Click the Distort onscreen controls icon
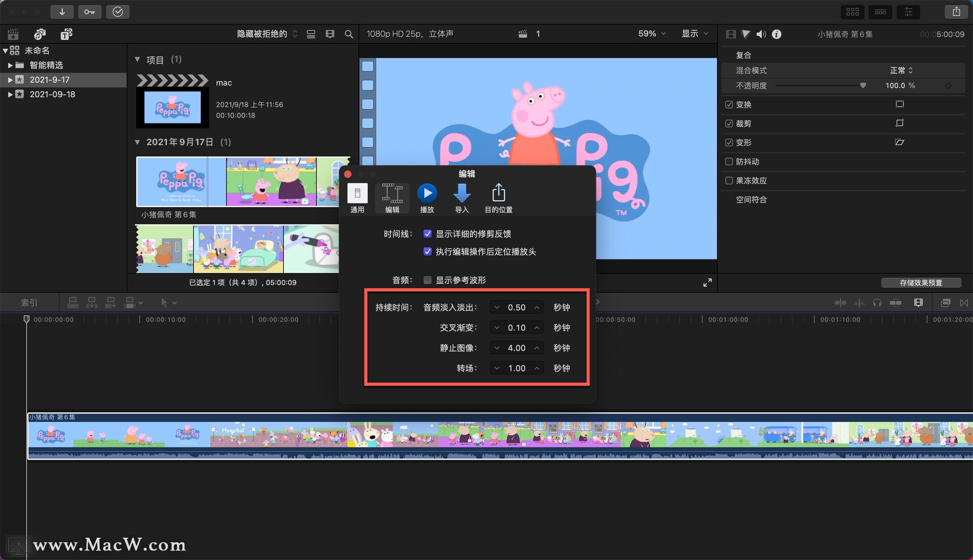973x560 pixels. coord(900,142)
